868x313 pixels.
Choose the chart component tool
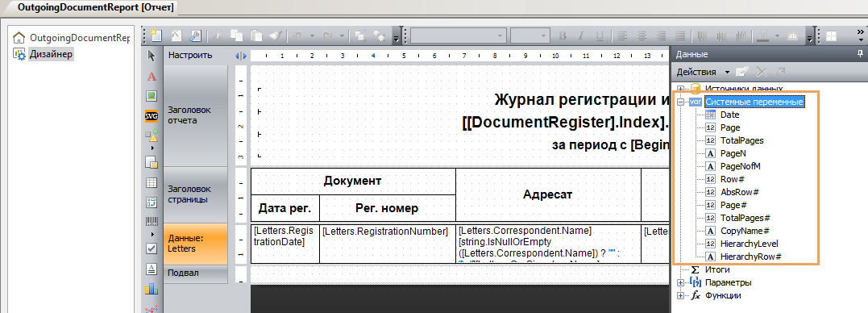152,289
